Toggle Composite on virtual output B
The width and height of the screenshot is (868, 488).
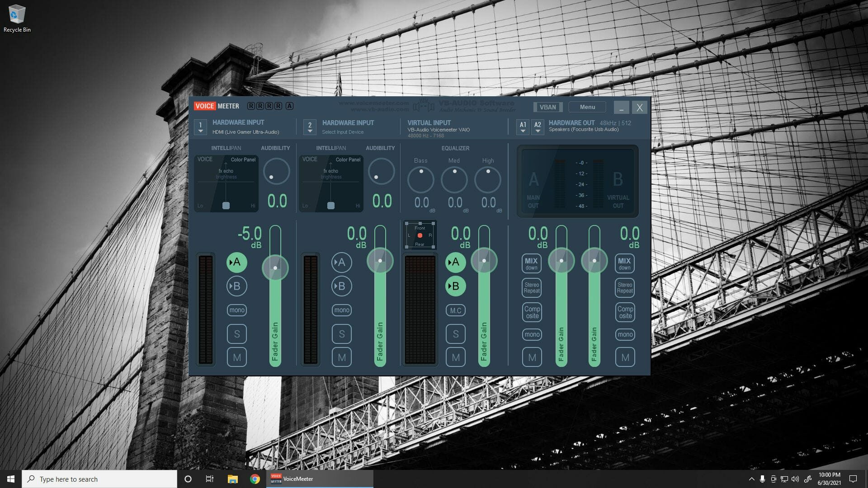tap(625, 312)
